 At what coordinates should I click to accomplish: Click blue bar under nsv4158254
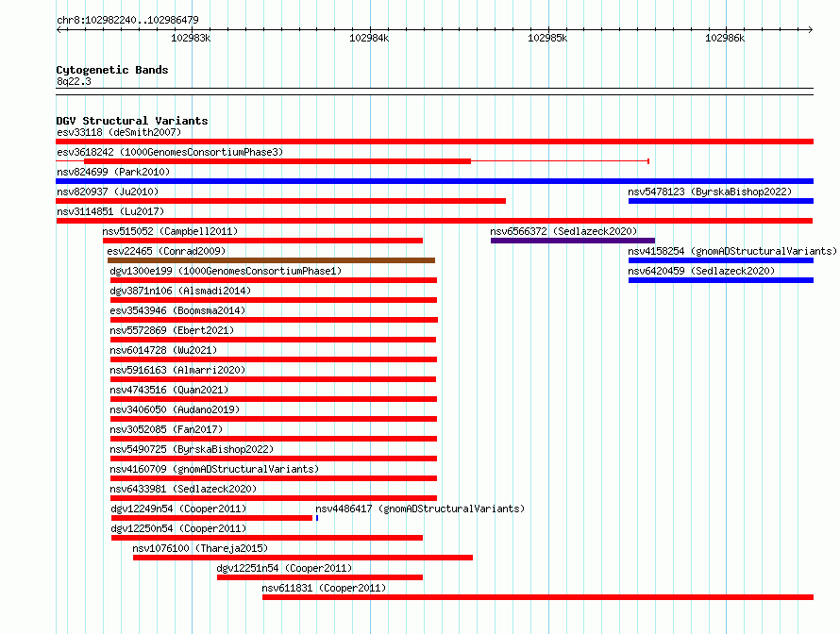[721, 260]
